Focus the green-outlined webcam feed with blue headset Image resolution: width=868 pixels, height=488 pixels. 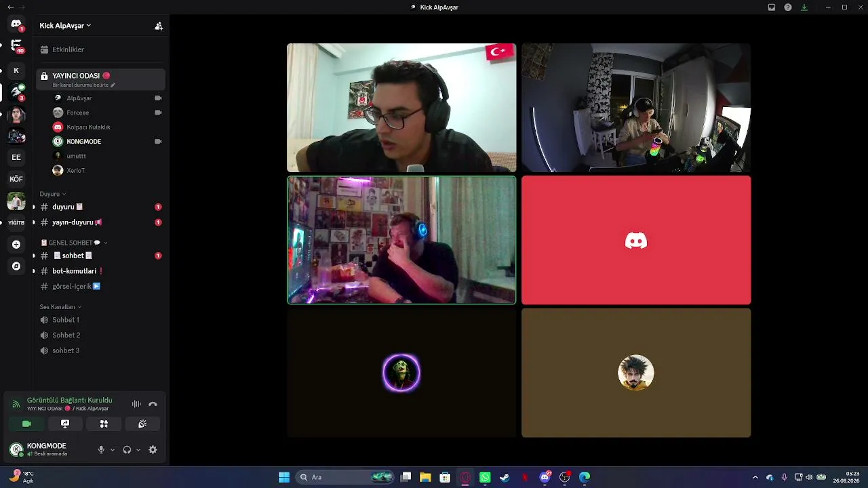click(401, 240)
